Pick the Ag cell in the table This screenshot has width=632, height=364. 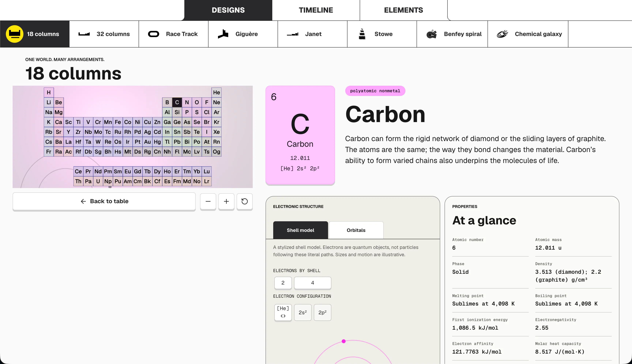[147, 132]
